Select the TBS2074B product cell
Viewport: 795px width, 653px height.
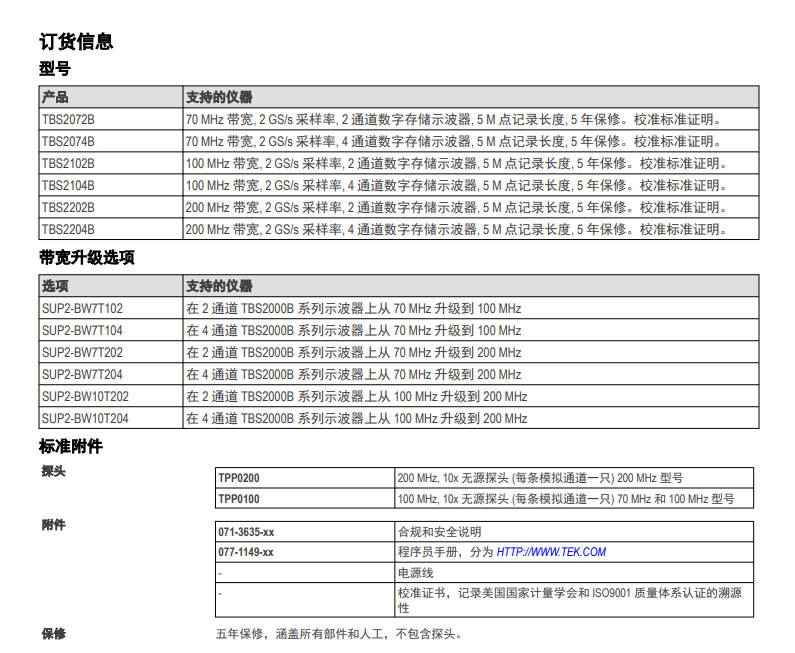click(111, 141)
